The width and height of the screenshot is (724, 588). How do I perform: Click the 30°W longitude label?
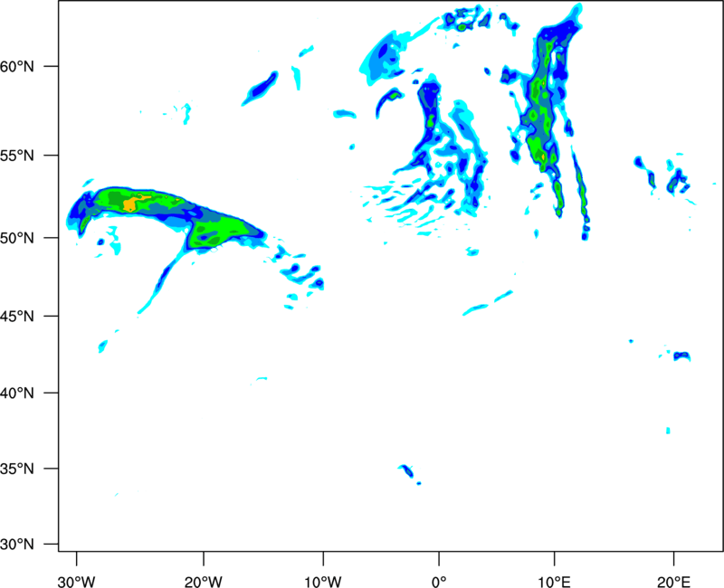[x=76, y=582]
